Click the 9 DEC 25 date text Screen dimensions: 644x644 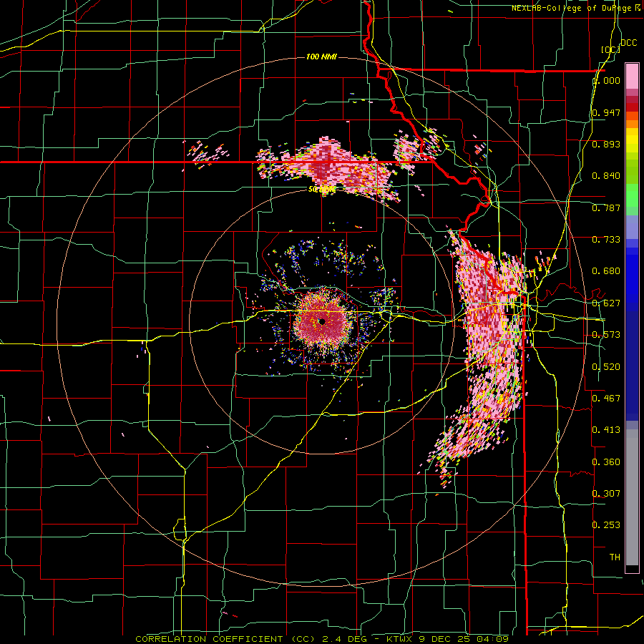pos(444,639)
